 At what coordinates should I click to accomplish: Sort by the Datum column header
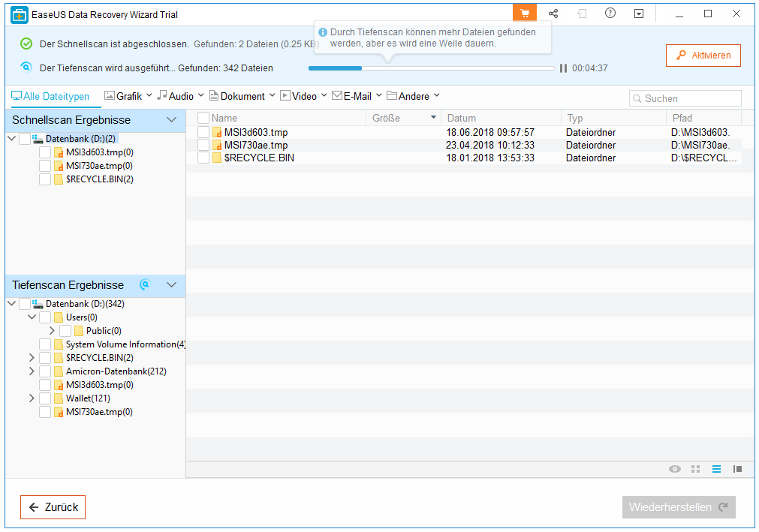pyautogui.click(x=501, y=118)
